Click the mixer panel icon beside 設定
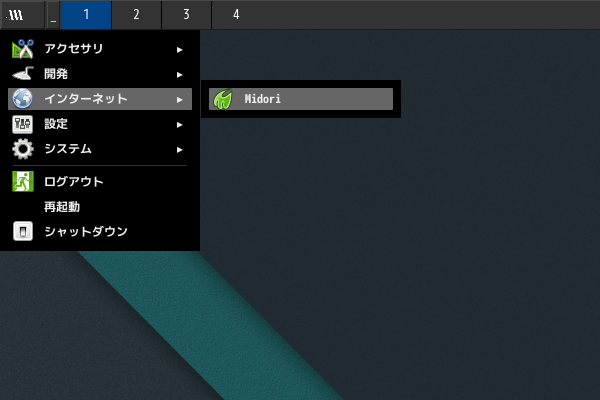The height and width of the screenshot is (400, 600). click(x=23, y=124)
